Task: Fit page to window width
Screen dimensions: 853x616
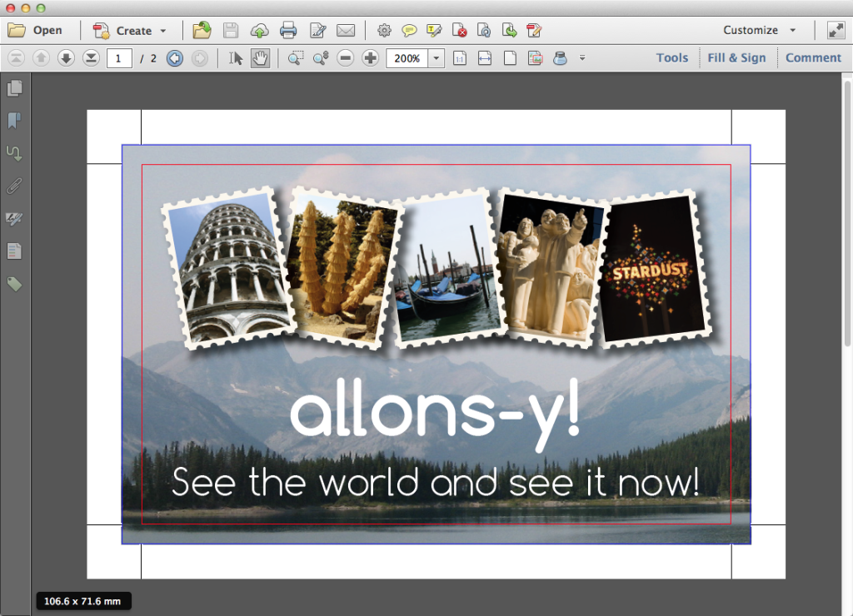Action: point(485,58)
